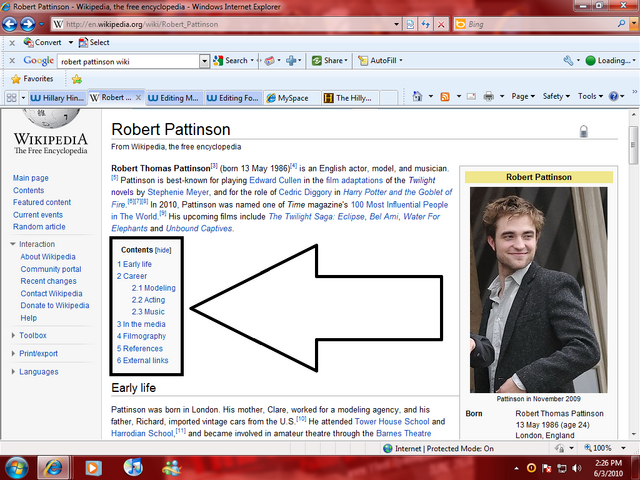Switch to the Editing Fo... tab
640x480 pixels.
coord(233,98)
